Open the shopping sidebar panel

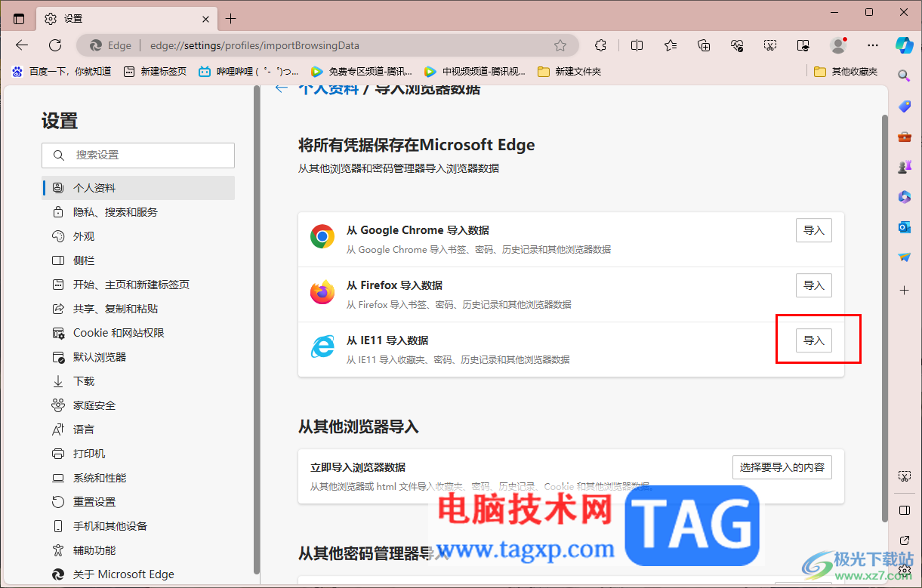click(904, 106)
